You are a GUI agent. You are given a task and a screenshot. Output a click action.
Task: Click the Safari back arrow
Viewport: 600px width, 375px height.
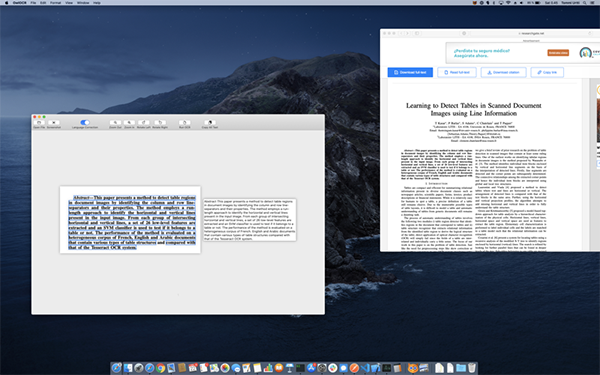[x=401, y=33]
